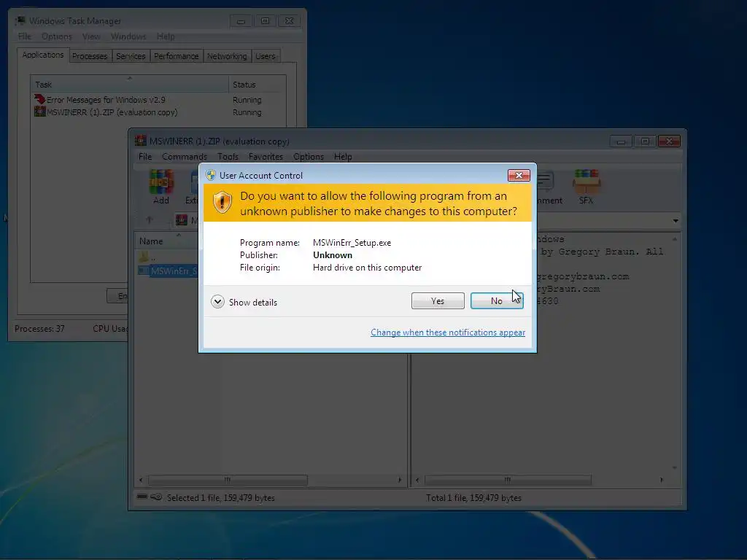Click 'Selected 1 file, 159,479 bytes' status text
This screenshot has height=560, width=747.
coord(220,497)
